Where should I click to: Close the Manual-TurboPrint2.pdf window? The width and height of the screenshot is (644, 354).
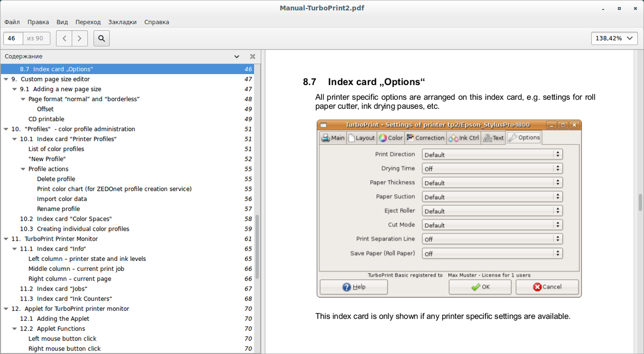[634, 8]
